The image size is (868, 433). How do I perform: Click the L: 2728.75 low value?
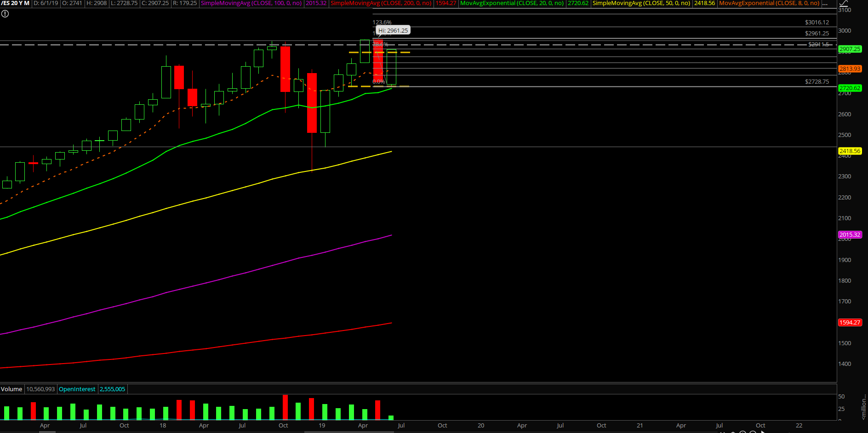click(124, 3)
